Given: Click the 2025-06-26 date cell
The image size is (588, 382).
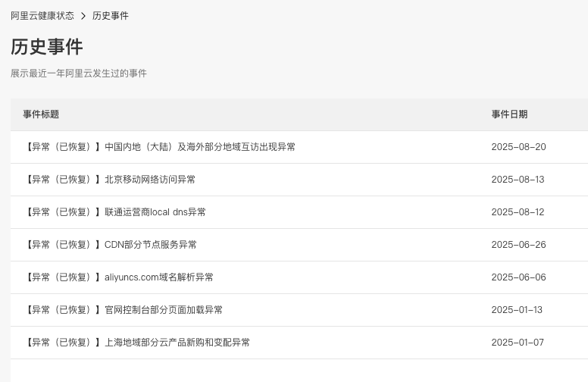Looking at the screenshot, I should [518, 245].
